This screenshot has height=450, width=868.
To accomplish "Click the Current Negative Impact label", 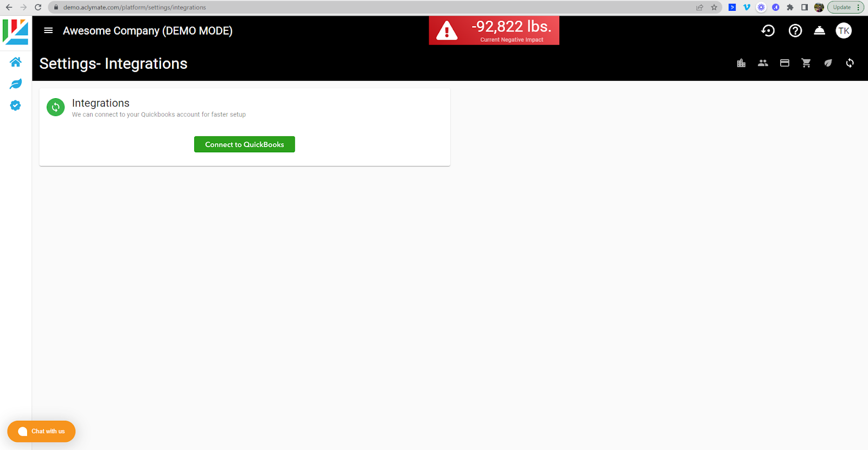I will coord(512,40).
